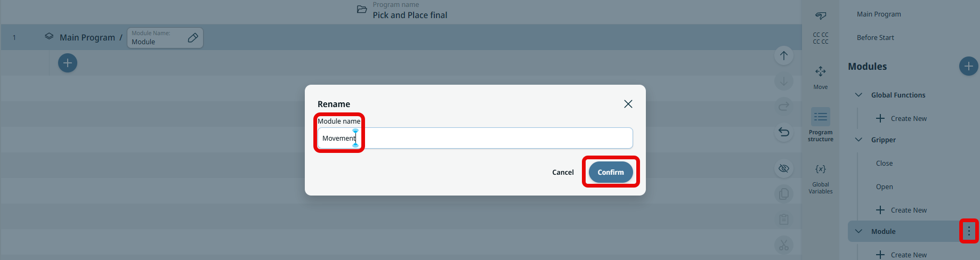This screenshot has width=980, height=260.
Task: Select Before Start in sidebar
Action: coord(876,38)
